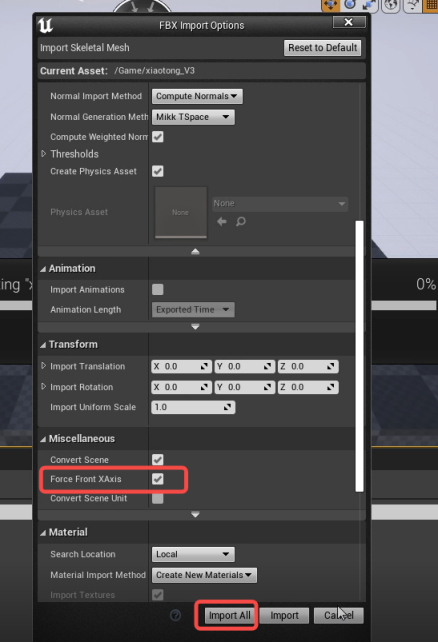Click the Import button
This screenshot has height=643, width=438.
[x=284, y=616]
